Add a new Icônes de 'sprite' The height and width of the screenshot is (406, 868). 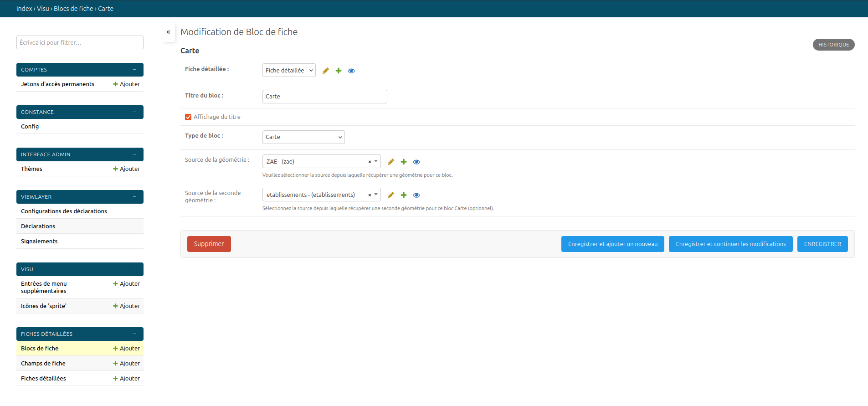[x=126, y=306]
